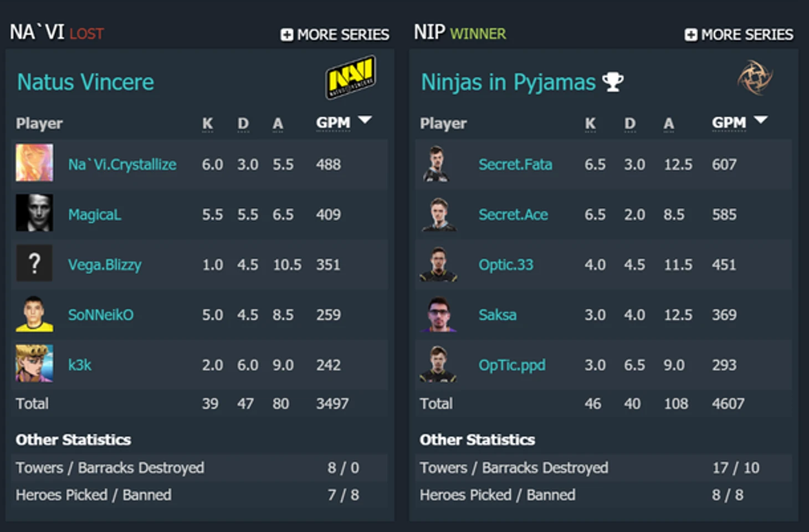Toggle GPM sort arrow in NIP table

click(x=761, y=120)
